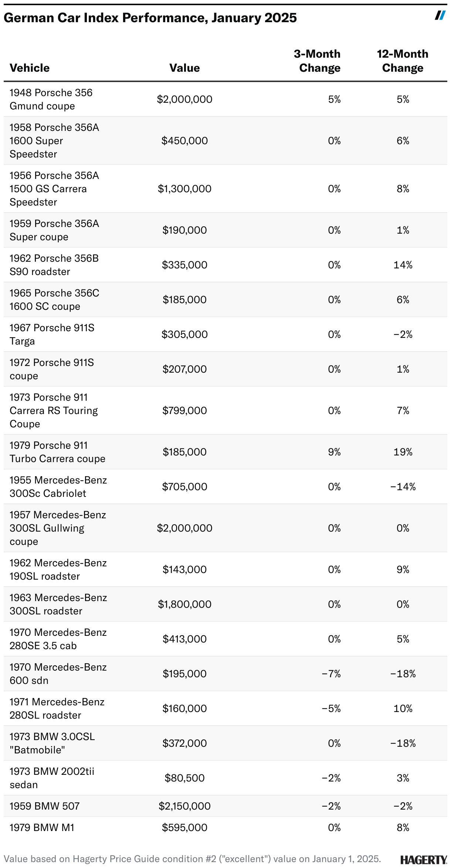The image size is (451, 868).
Task: Select the 1959 BMW 507 row
Action: [45, 806]
